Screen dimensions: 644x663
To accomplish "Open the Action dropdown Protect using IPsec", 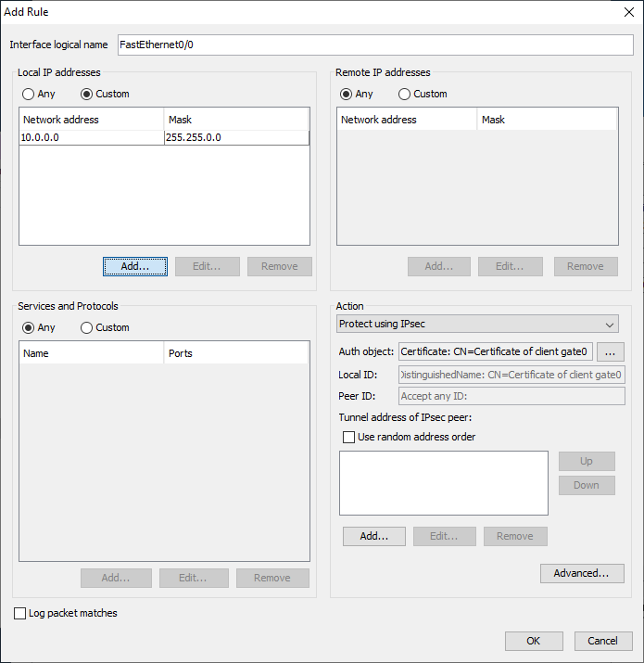I will [x=477, y=324].
